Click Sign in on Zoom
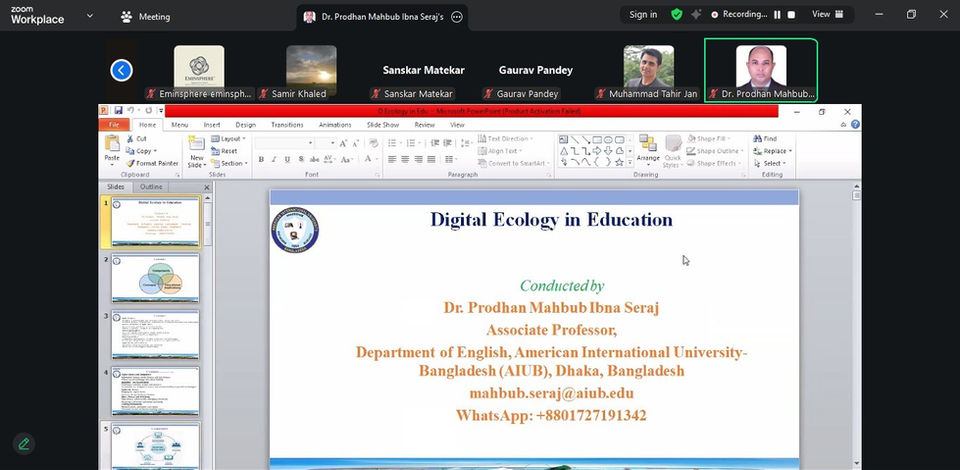Viewport: 960px width, 470px height. (x=643, y=14)
